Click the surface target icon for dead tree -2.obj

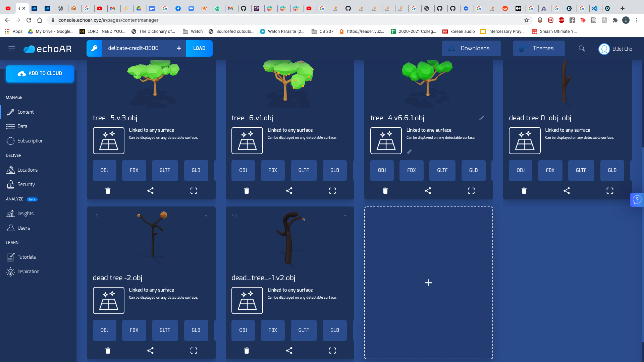(108, 300)
